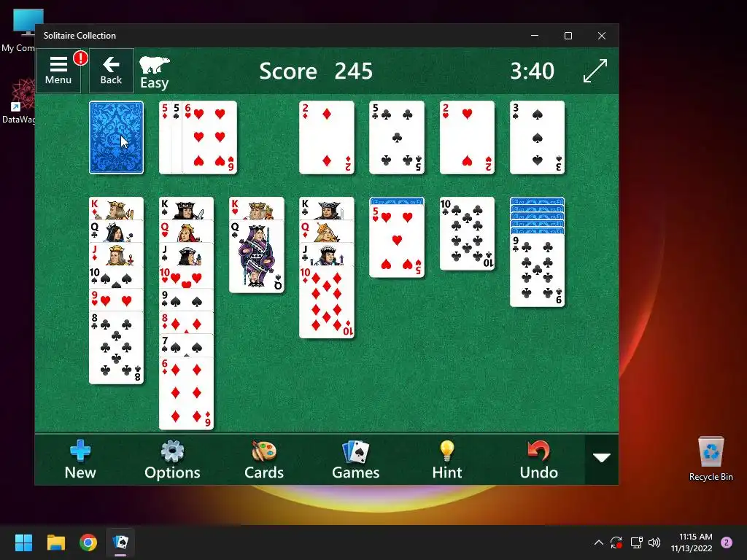Open the Games card collection

pos(355,459)
